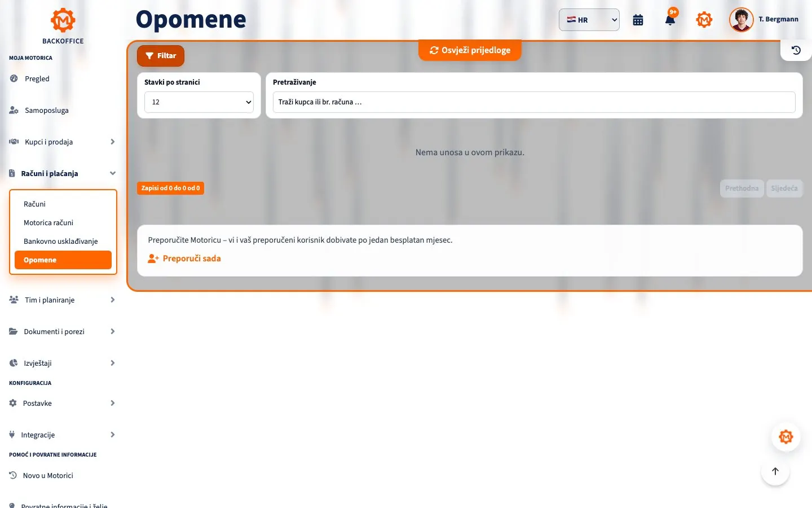Click the Integracije plug icon

(x=12, y=435)
